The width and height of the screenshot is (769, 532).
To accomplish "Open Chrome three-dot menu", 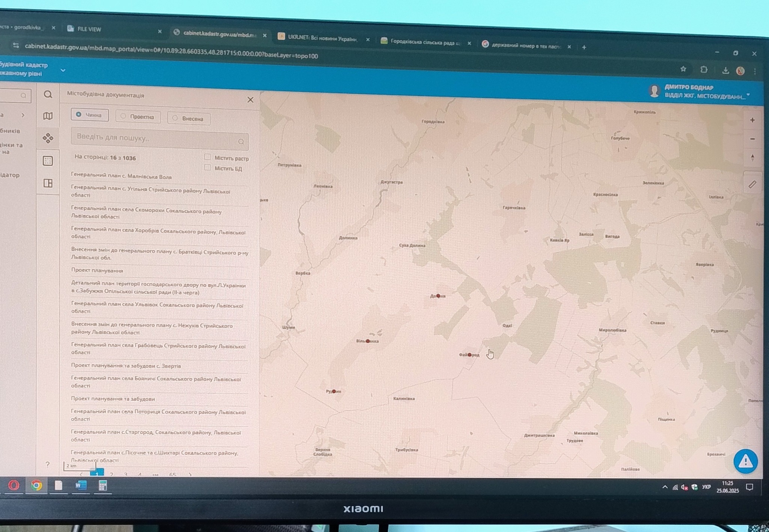I will tap(755, 71).
